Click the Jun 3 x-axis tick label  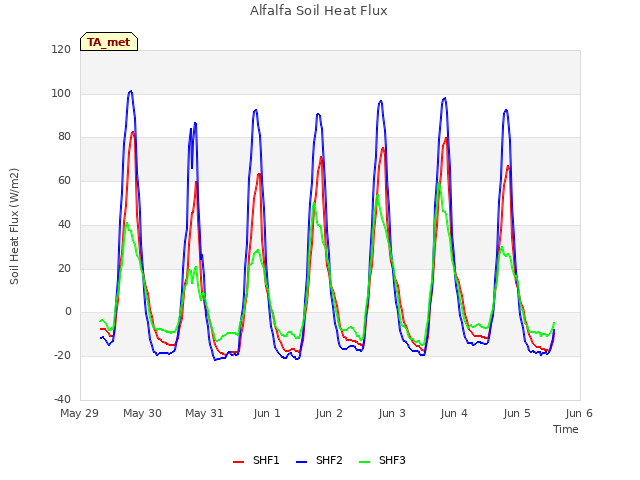point(392,413)
